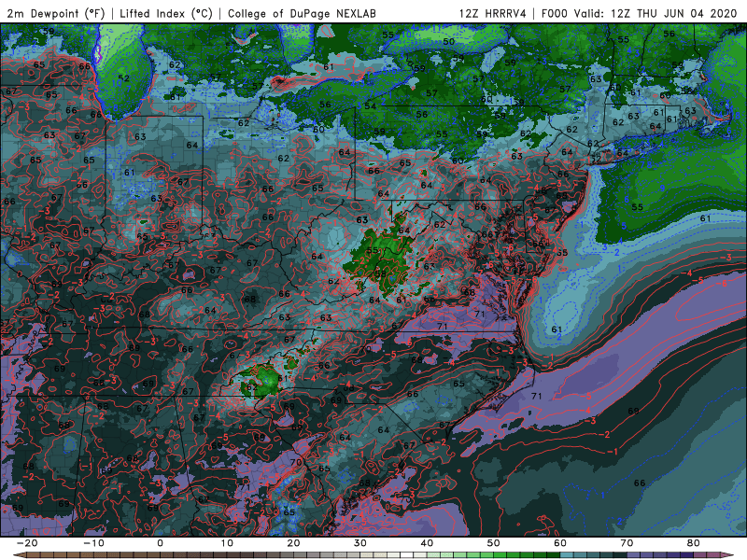Click the 60 label on the color scale

click(x=560, y=543)
